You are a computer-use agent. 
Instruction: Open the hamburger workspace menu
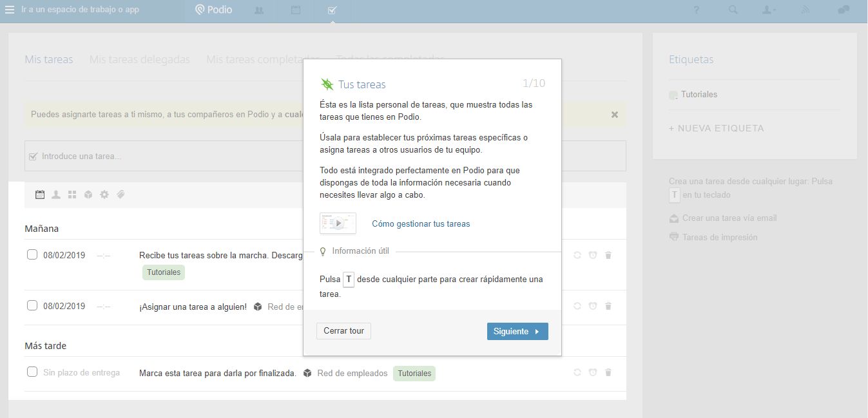click(x=10, y=10)
